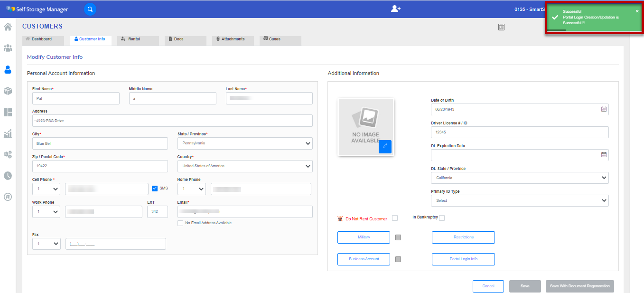The width and height of the screenshot is (644, 293).
Task: Open the Primary ID Type dropdown
Action: pos(520,200)
